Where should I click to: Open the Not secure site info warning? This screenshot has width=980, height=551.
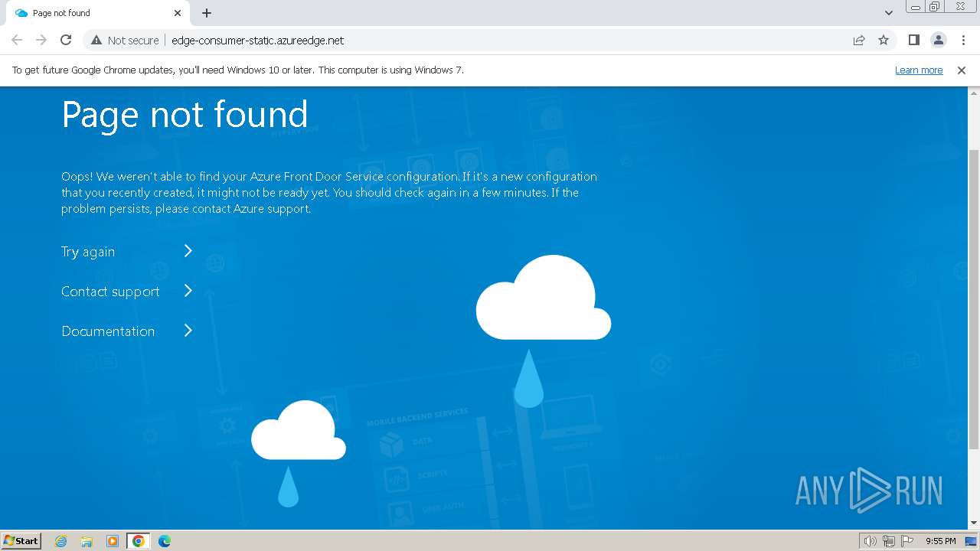click(x=125, y=40)
